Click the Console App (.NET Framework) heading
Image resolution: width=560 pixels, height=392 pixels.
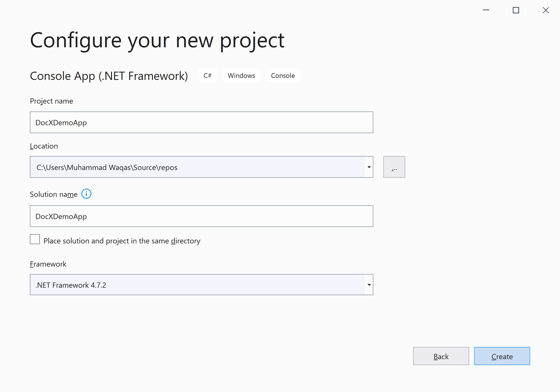tap(109, 76)
